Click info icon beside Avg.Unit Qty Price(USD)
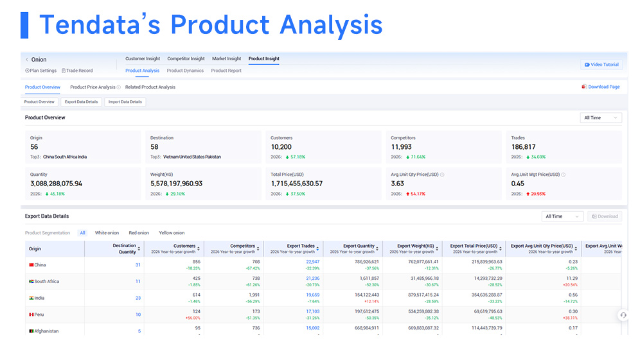 pos(442,175)
